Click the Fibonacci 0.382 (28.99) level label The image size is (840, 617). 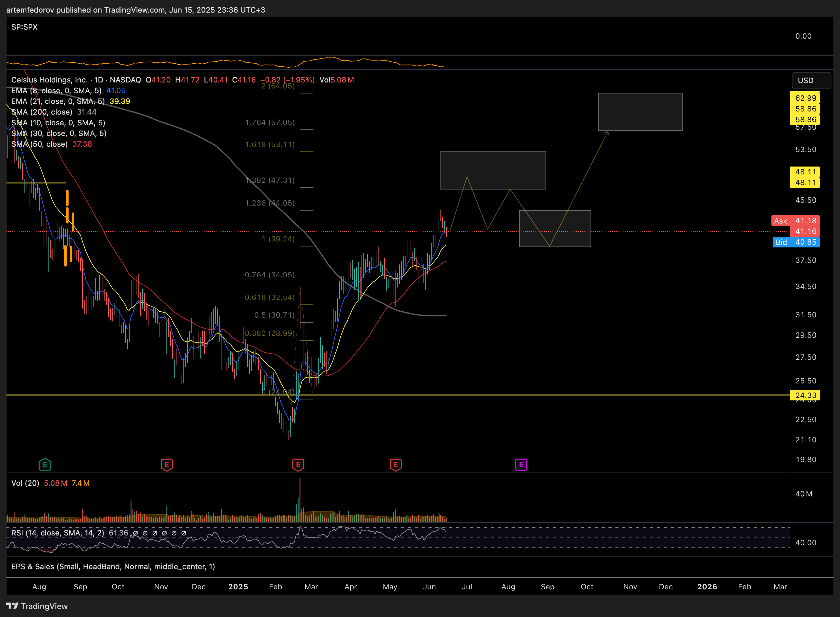click(x=270, y=333)
